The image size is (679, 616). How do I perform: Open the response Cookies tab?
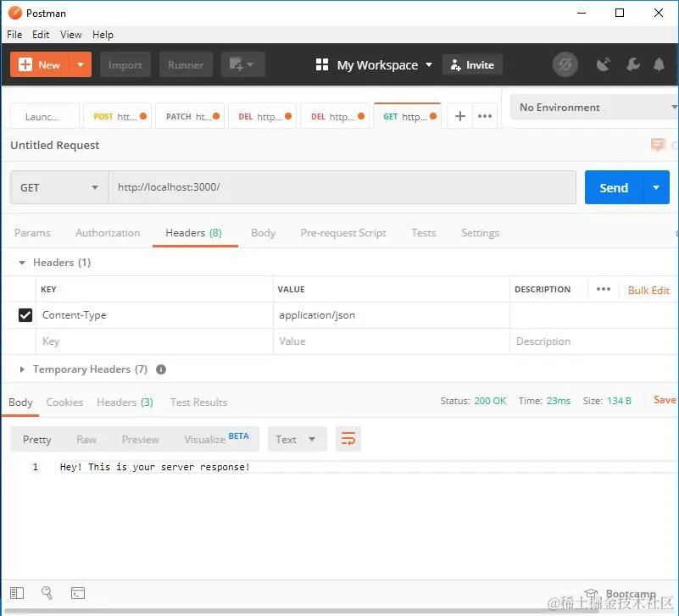pyautogui.click(x=64, y=402)
